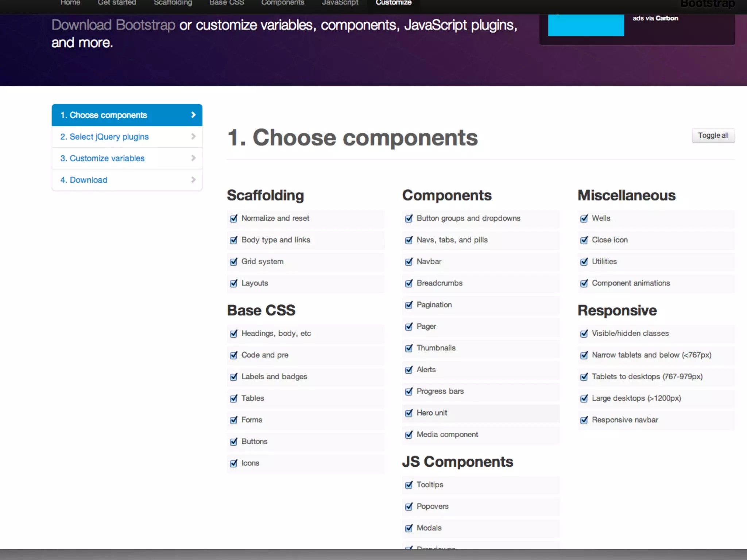Click chevron beside Customize variables

click(x=193, y=158)
